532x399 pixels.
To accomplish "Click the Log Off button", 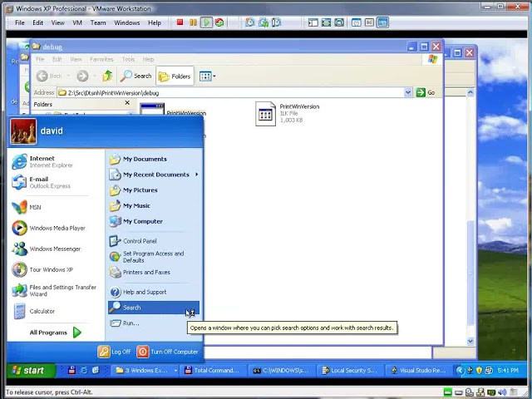I will click(115, 352).
